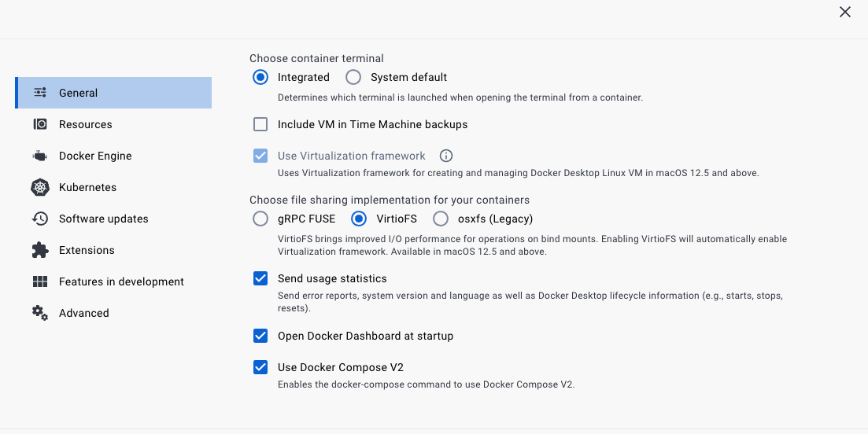This screenshot has height=434, width=868.
Task: Click the Features in development grid icon
Action: (x=40, y=282)
